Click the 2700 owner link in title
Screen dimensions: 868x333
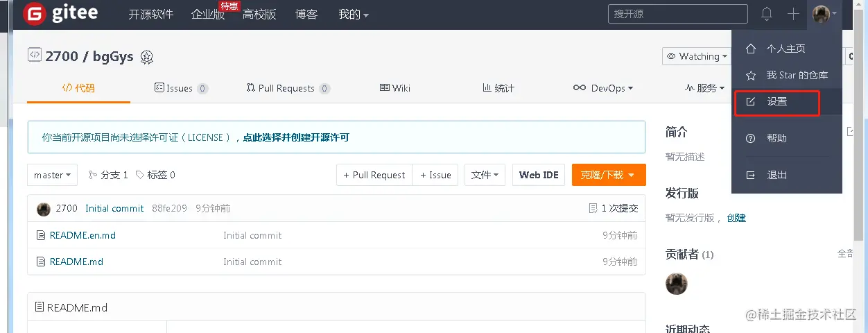(x=62, y=56)
